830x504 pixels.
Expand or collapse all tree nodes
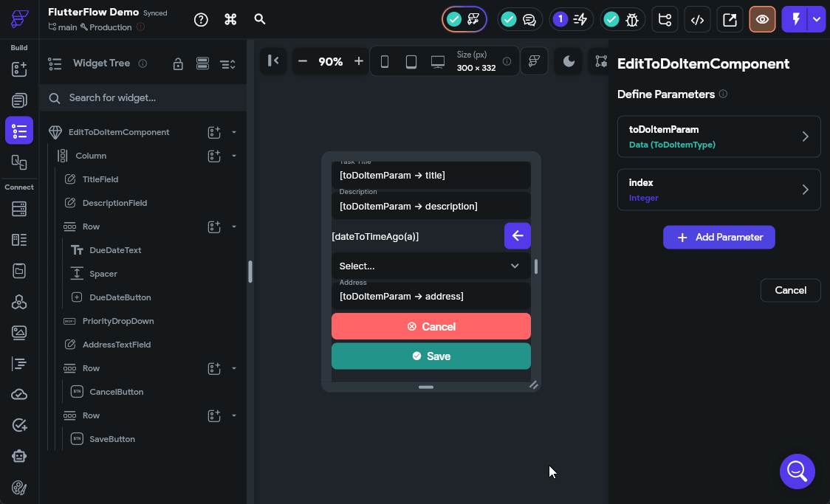pyautogui.click(x=228, y=64)
